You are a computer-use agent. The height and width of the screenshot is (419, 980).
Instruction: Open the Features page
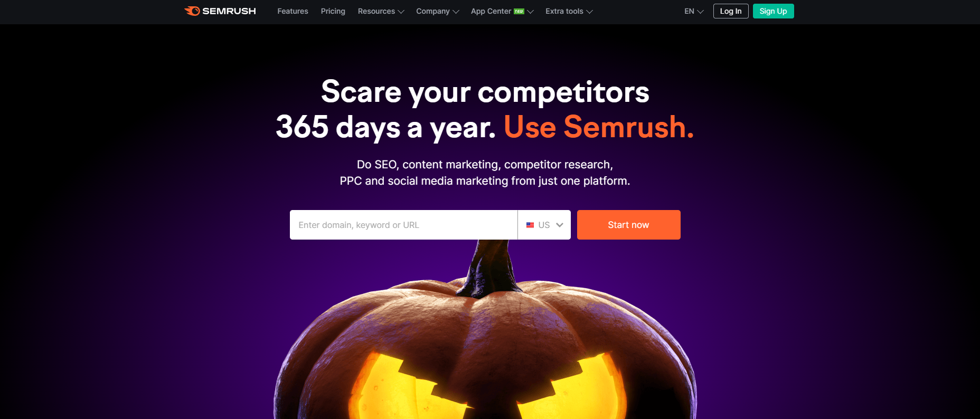pos(293,11)
